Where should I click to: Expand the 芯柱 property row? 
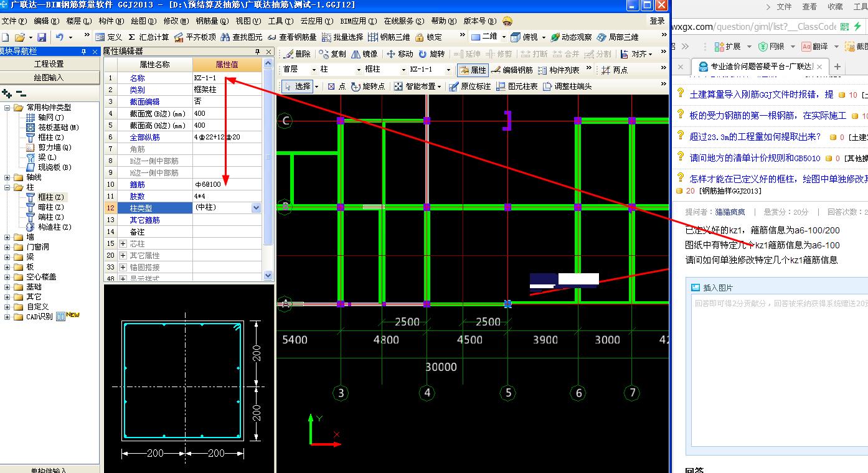(x=123, y=243)
